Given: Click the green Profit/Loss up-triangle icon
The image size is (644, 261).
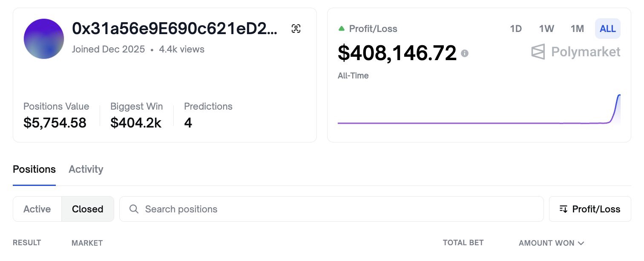Looking at the screenshot, I should point(341,29).
